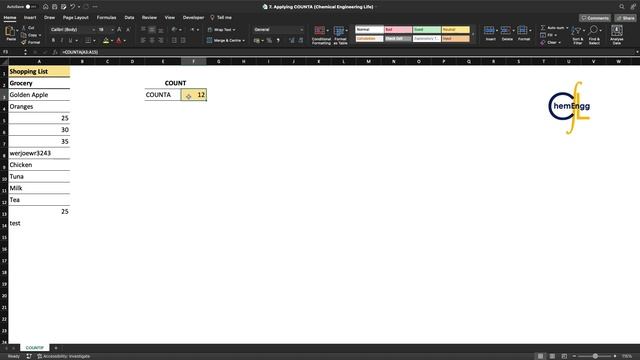The width and height of the screenshot is (640, 360).
Task: Open the Page Layout ribbon tab
Action: tap(76, 18)
